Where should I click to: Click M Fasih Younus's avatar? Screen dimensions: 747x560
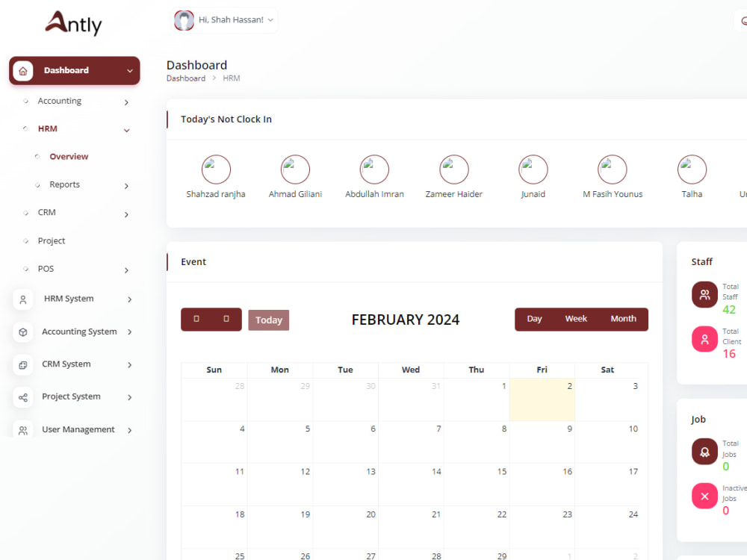(x=613, y=169)
